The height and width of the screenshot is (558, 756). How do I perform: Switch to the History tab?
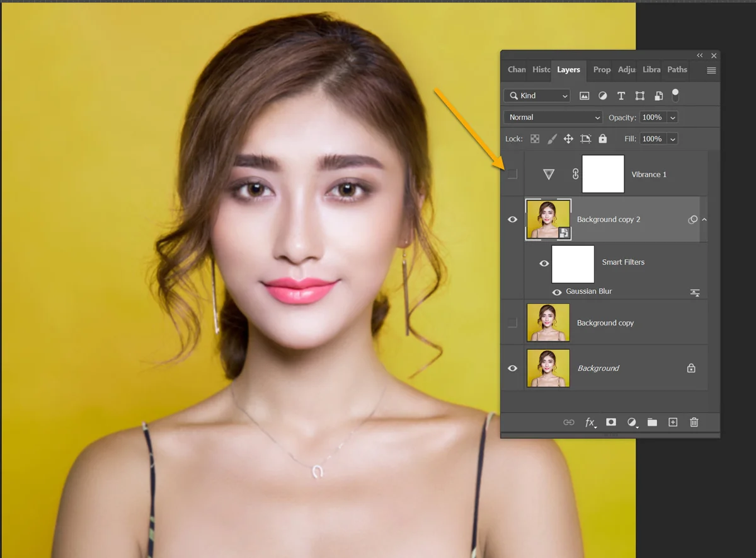[x=541, y=70]
